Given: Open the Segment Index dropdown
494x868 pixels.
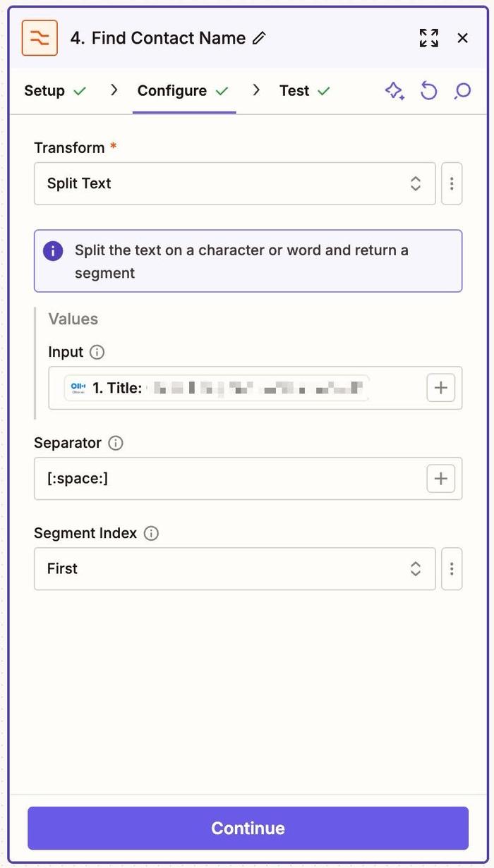Looking at the screenshot, I should pos(234,568).
